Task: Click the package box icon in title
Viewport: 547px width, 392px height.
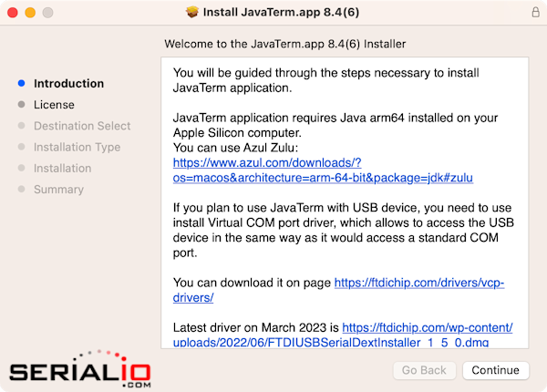Action: pyautogui.click(x=191, y=12)
